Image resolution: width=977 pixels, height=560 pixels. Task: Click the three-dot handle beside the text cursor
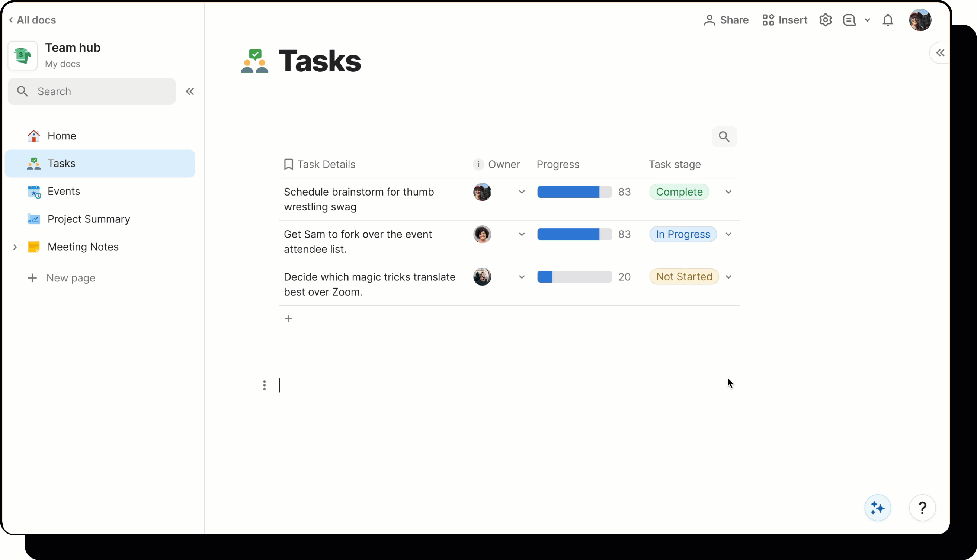coord(265,385)
